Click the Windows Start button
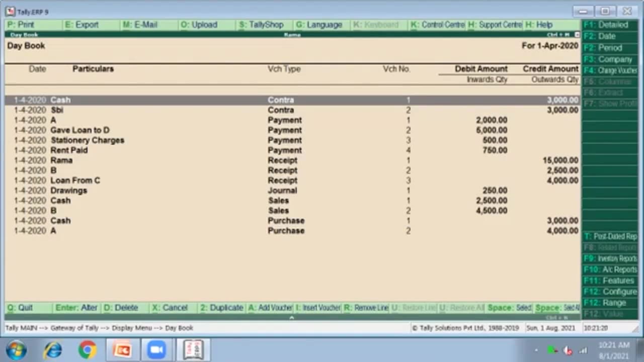644x362 pixels. click(x=17, y=350)
